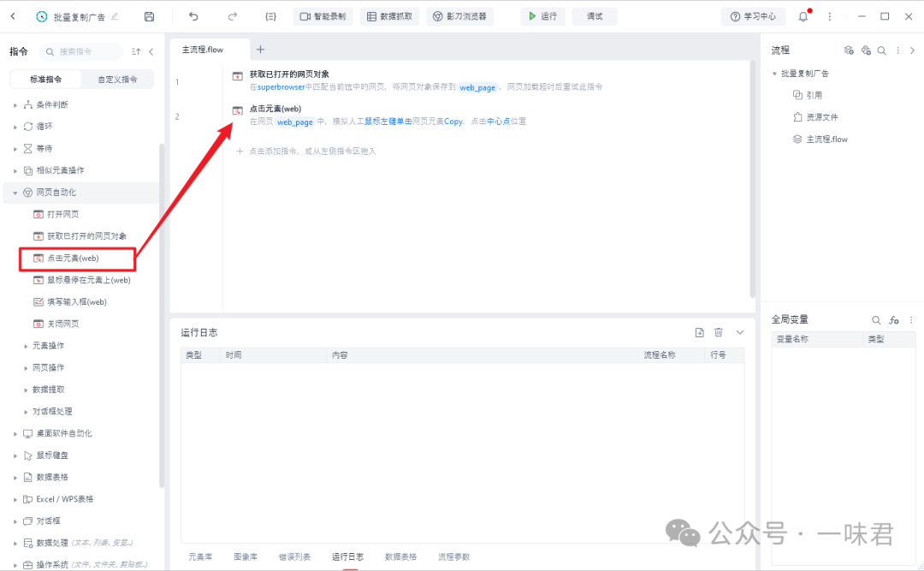Viewport: 924px width, 571px height.
Task: Open the 学习中心 learning center
Action: tap(753, 15)
